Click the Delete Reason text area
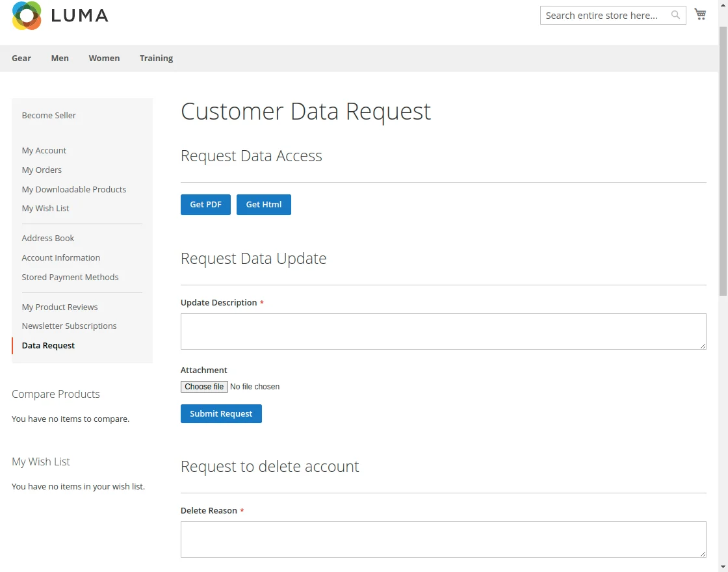The height and width of the screenshot is (572, 728). 443,539
